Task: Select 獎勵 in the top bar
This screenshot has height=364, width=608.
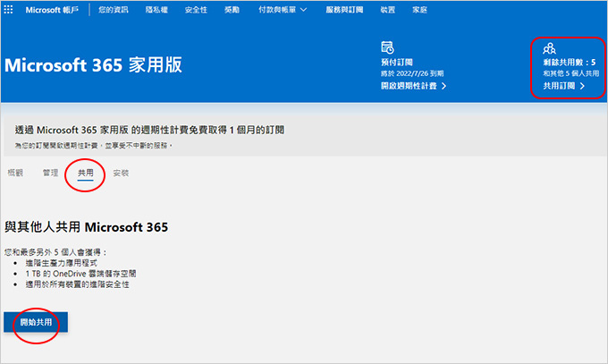Action: (x=232, y=10)
